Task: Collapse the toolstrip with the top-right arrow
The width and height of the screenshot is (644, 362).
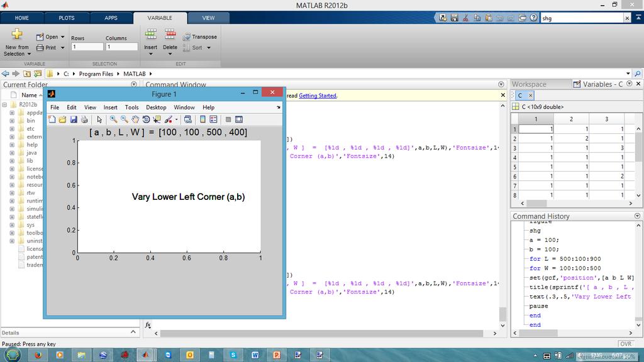Action: click(638, 18)
